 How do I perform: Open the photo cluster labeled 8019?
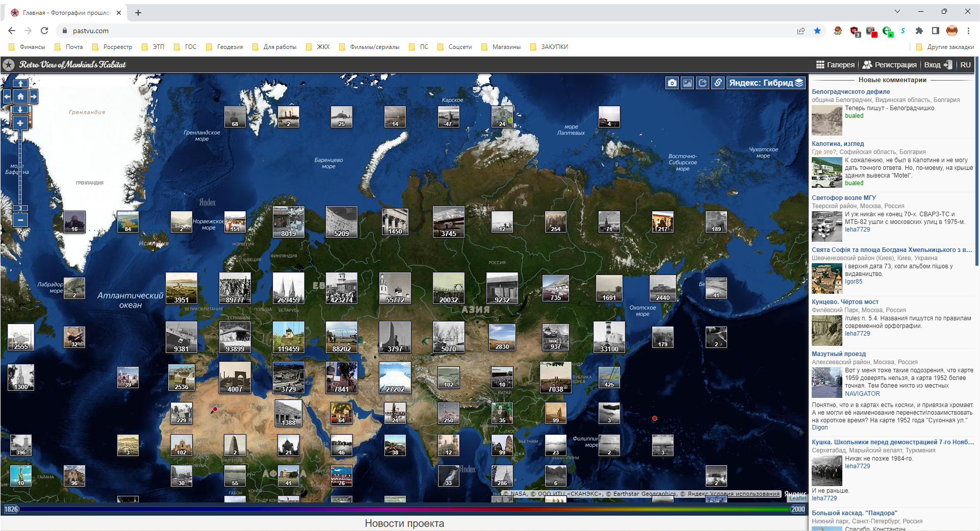(289, 221)
